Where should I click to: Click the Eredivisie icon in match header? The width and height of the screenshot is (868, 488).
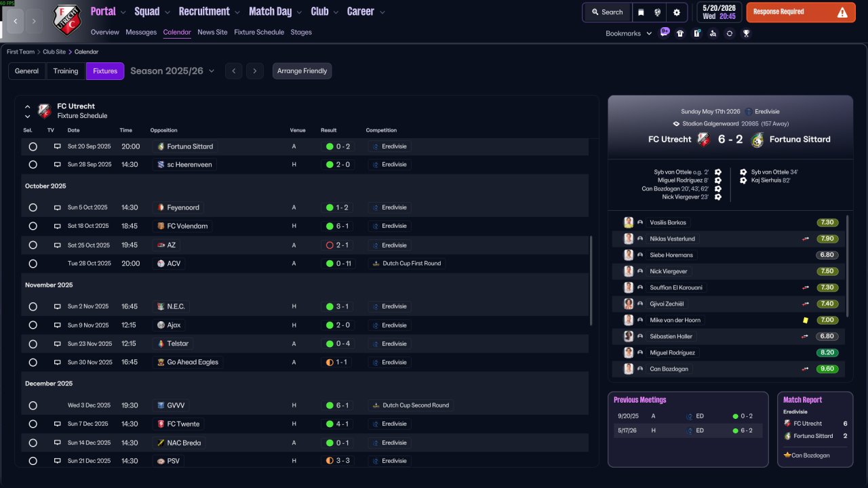click(x=749, y=112)
